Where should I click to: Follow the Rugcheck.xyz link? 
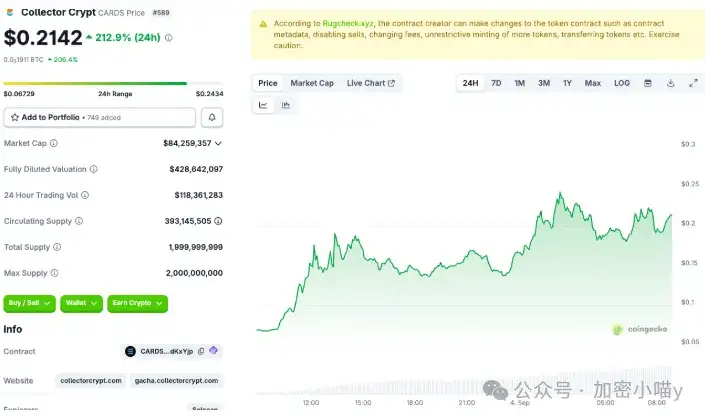click(348, 23)
